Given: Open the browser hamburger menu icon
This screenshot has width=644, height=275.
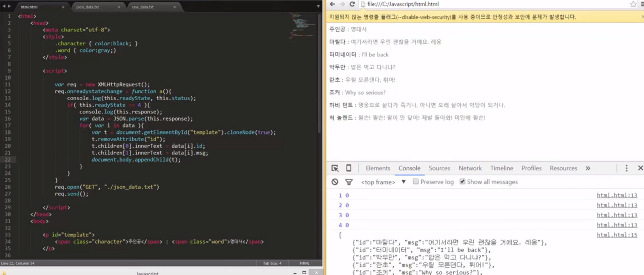Looking at the screenshot, I should click(x=642, y=4).
